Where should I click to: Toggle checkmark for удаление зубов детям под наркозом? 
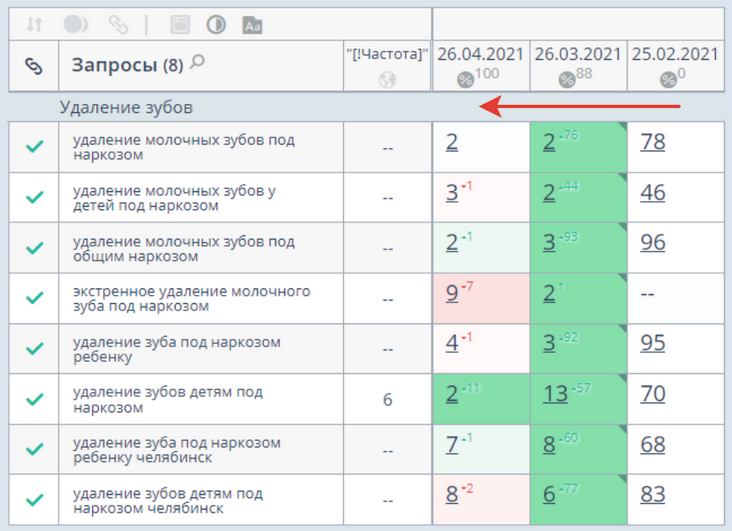35,399
